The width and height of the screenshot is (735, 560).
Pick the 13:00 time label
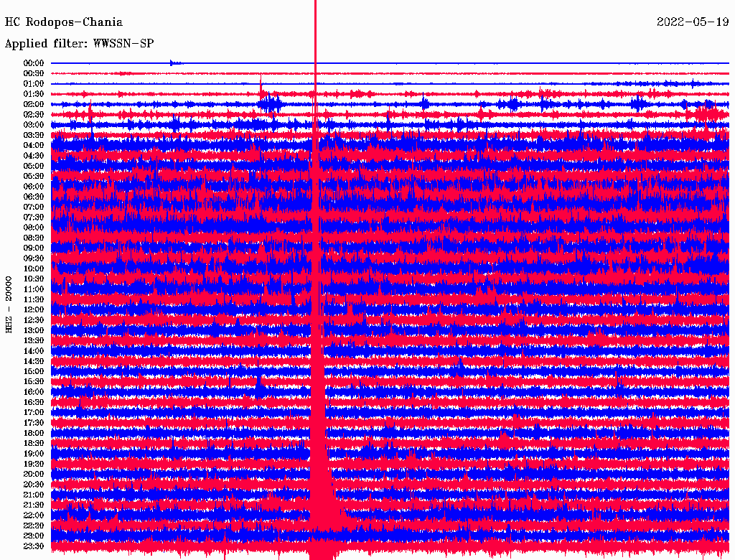coord(34,330)
